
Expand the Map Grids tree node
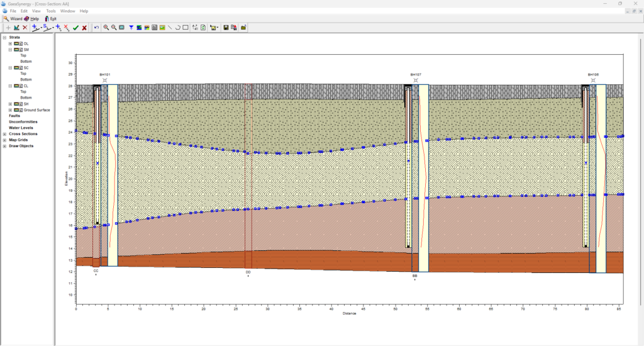click(x=5, y=140)
